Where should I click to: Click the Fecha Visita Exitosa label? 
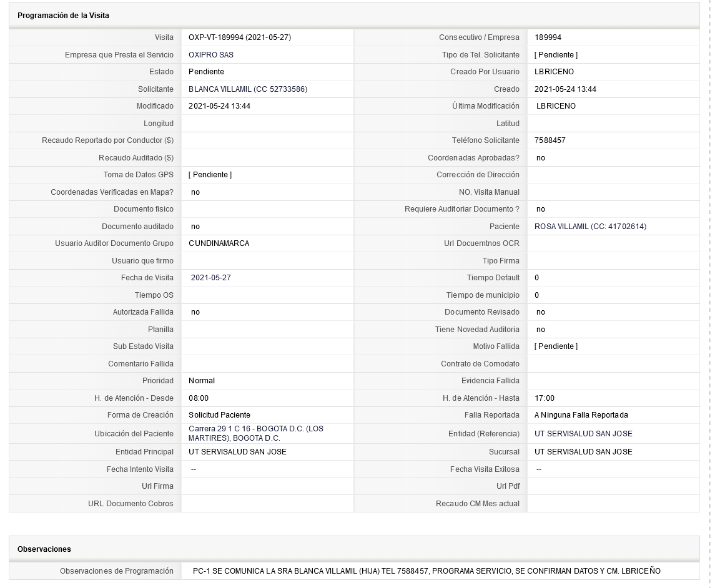pos(485,469)
